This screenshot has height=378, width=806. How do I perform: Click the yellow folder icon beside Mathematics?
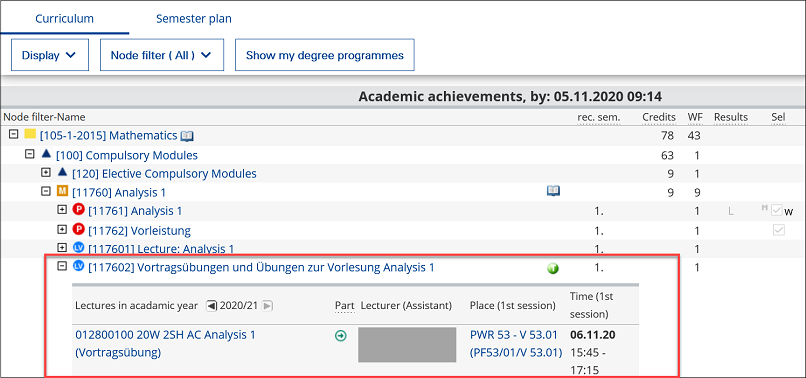pos(30,135)
